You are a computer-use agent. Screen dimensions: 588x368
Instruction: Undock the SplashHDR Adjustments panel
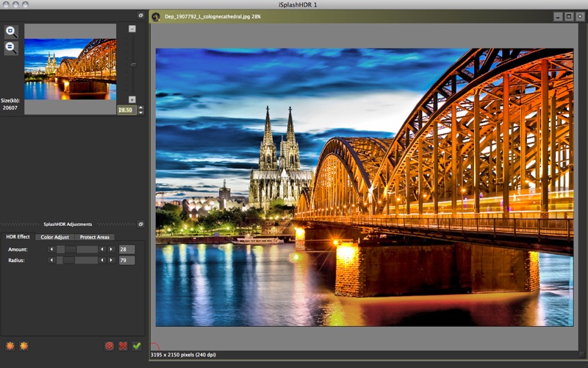point(140,224)
